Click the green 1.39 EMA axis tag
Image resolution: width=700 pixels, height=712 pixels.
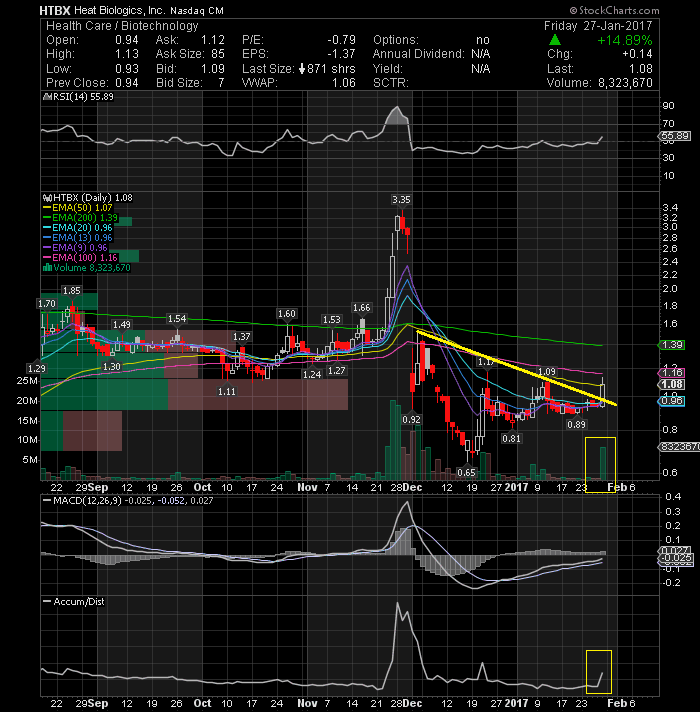(x=672, y=345)
